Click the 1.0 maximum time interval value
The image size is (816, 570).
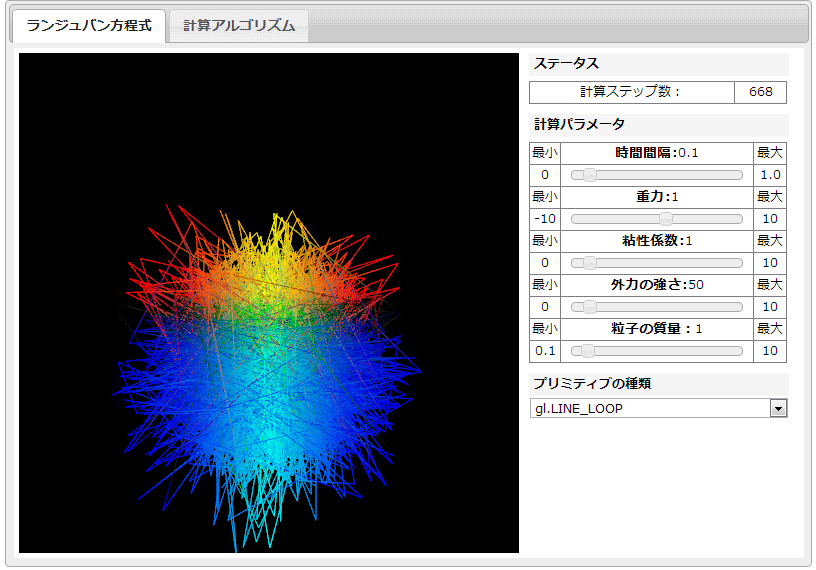[770, 175]
